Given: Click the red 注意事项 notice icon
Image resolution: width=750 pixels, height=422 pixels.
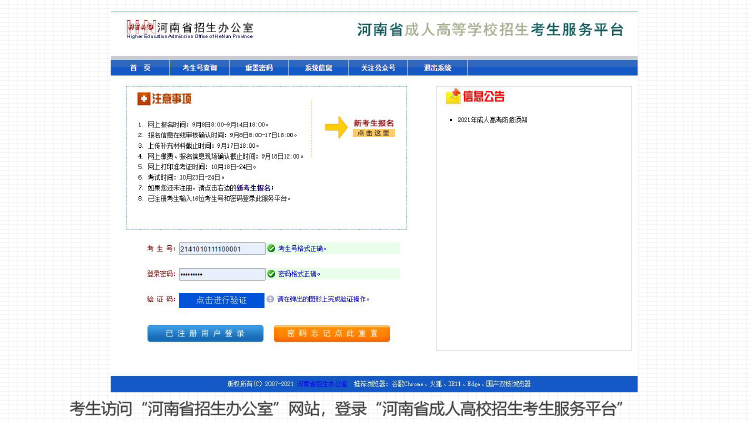Looking at the screenshot, I should click(143, 99).
